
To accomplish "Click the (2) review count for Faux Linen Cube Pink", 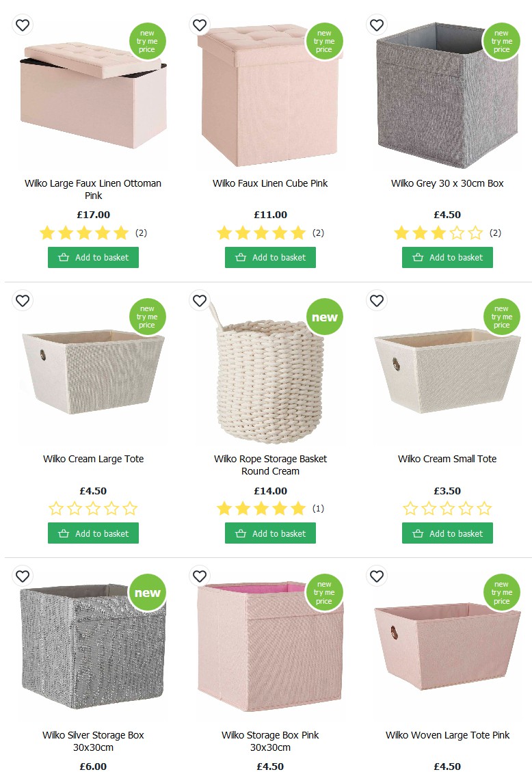I will coord(317,232).
